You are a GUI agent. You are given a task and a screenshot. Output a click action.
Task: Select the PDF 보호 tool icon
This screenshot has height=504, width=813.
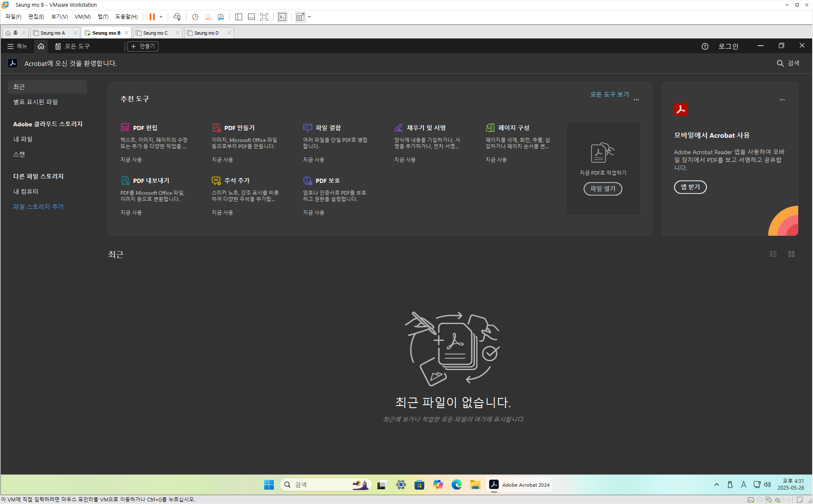click(x=307, y=180)
